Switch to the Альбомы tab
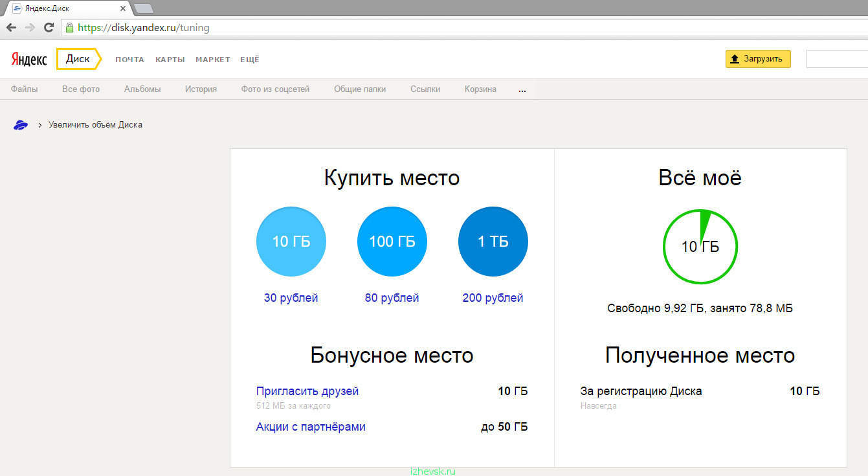Screen dimensions: 868x476 (142, 89)
